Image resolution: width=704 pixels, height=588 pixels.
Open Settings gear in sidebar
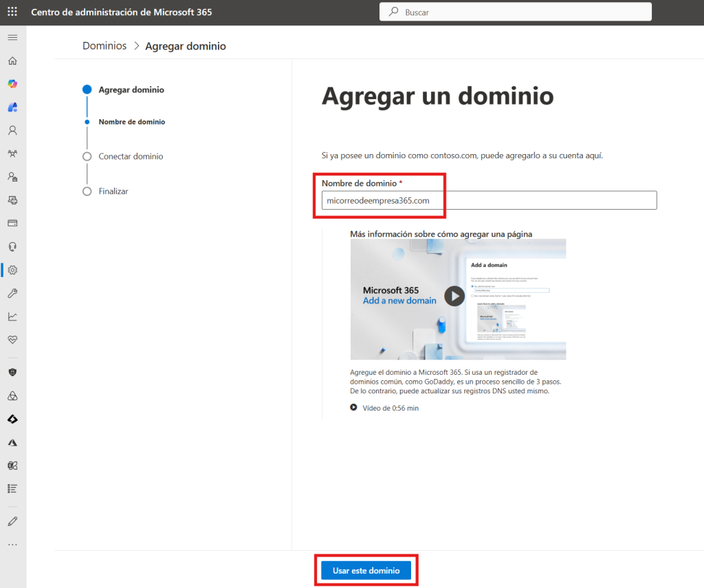pyautogui.click(x=12, y=270)
